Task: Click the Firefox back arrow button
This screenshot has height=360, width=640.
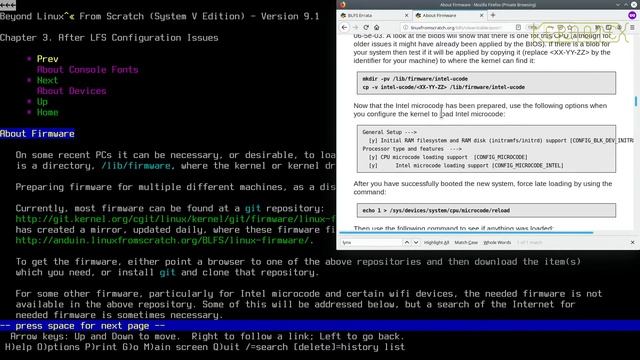Action: coord(344,27)
